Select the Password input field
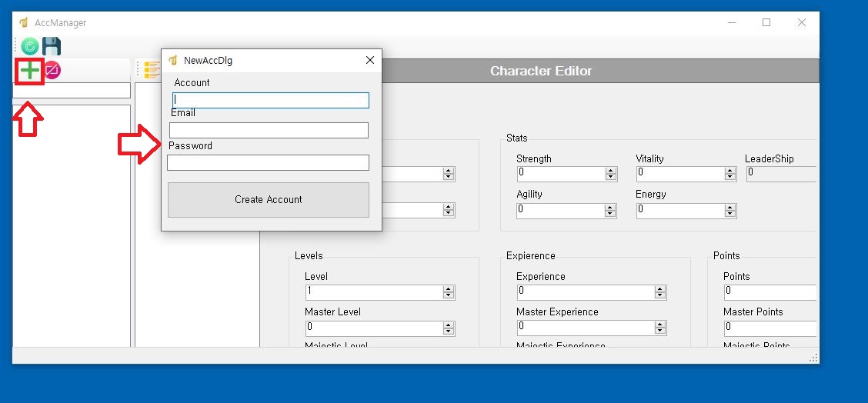 pos(268,162)
